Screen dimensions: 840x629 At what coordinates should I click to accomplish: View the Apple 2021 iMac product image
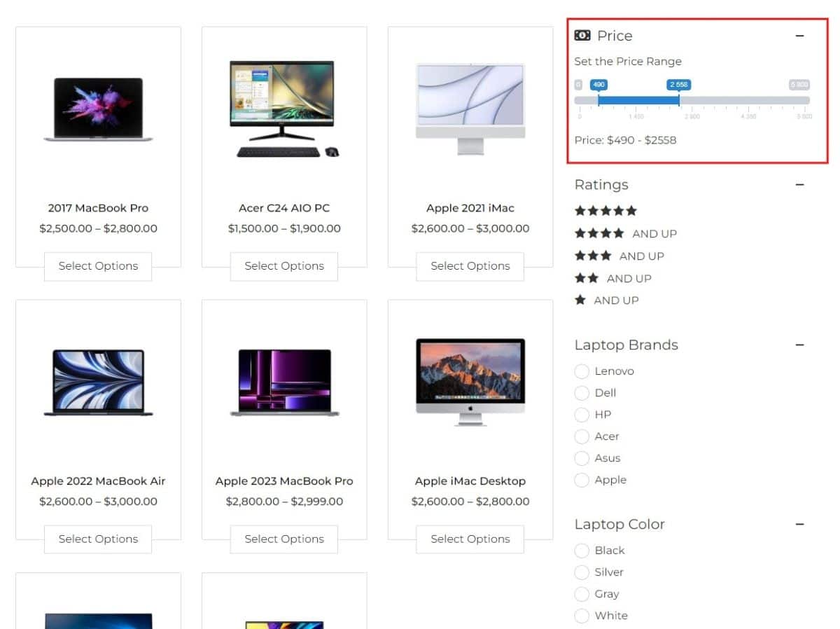(x=470, y=109)
